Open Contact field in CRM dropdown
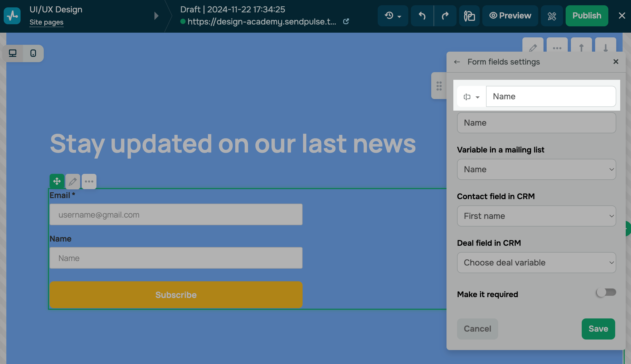 click(x=536, y=216)
